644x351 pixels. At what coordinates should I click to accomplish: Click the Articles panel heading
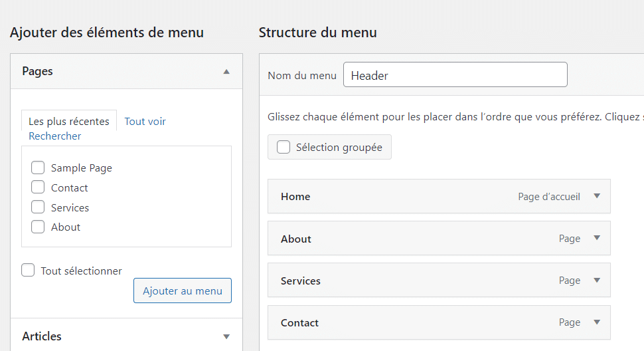click(x=42, y=336)
